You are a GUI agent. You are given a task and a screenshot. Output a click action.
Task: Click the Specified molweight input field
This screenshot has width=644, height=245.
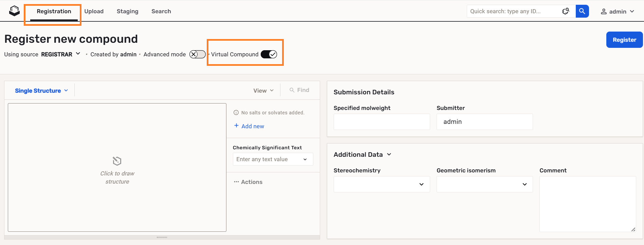tap(382, 122)
